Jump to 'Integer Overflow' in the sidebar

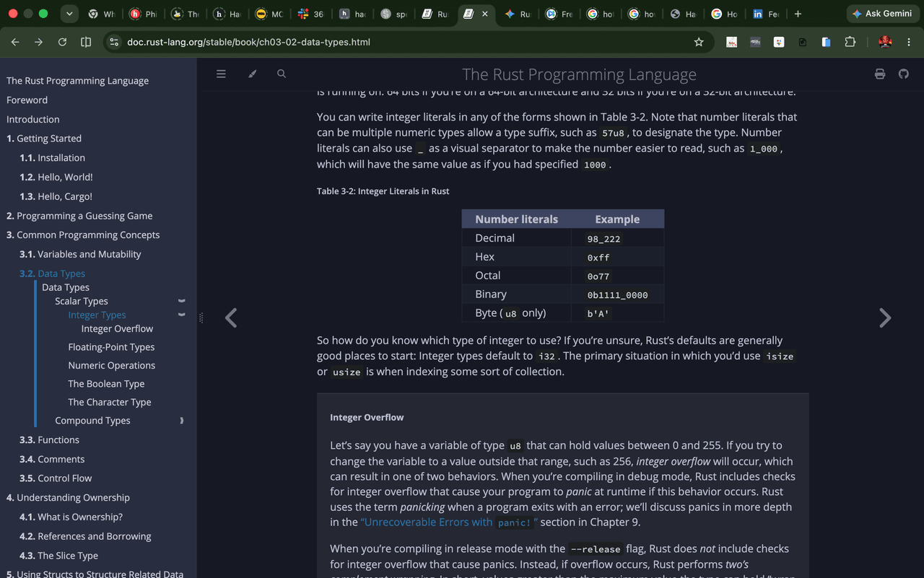pos(117,328)
